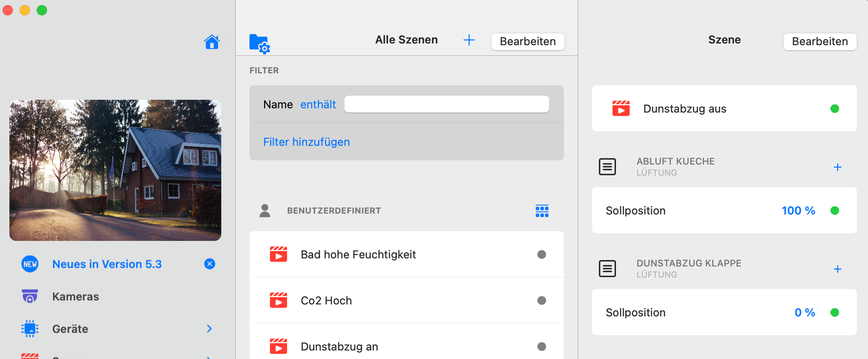Image resolution: width=868 pixels, height=359 pixels.
Task: Click the Dunstabzug Klappe list icon
Action: (607, 269)
